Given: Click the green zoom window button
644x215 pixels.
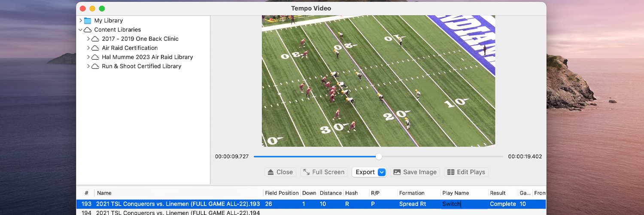Looking at the screenshot, I should [102, 9].
